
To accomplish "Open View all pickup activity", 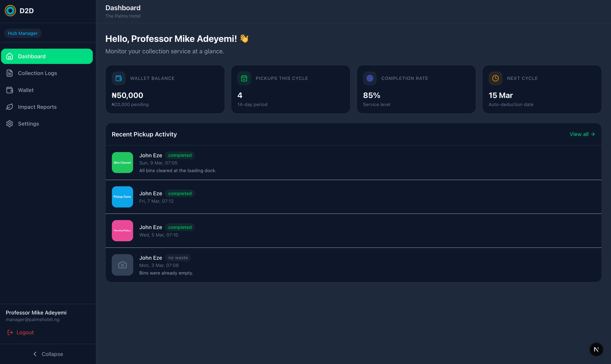I will coord(582,134).
